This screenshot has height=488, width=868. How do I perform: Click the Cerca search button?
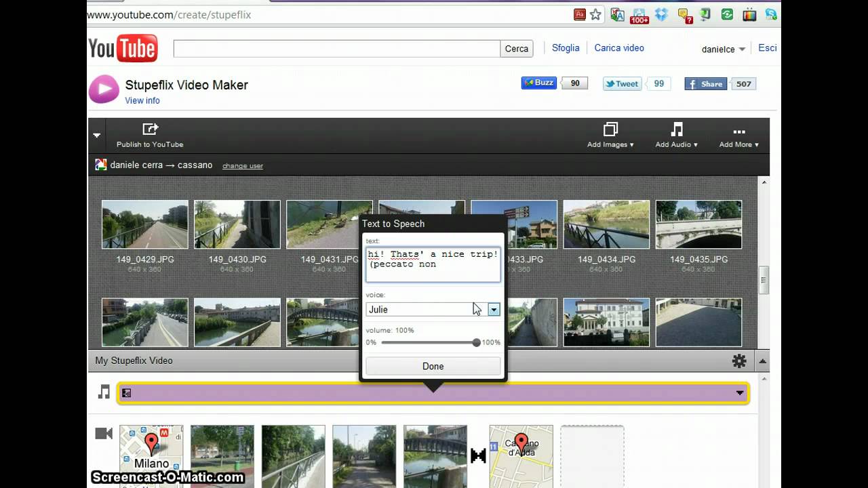click(517, 49)
